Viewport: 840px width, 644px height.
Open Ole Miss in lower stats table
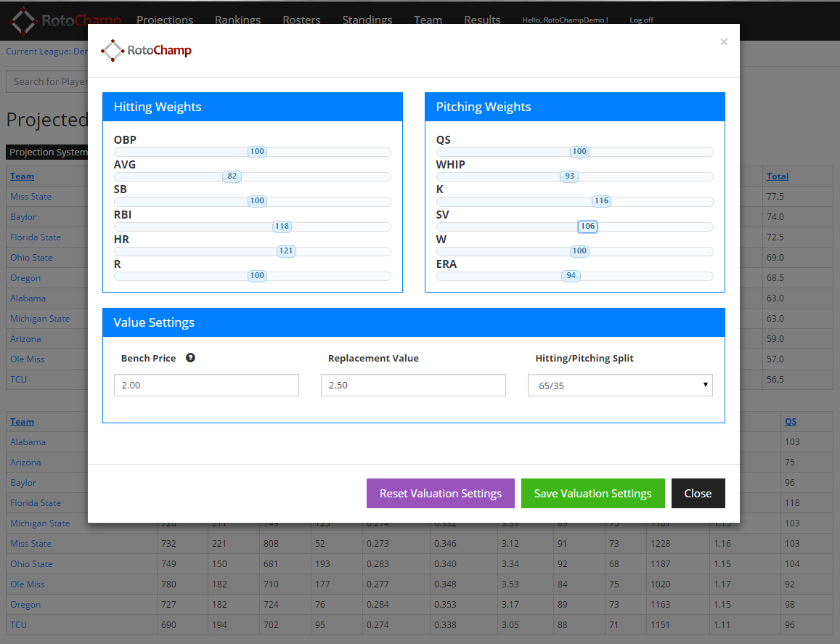[28, 584]
